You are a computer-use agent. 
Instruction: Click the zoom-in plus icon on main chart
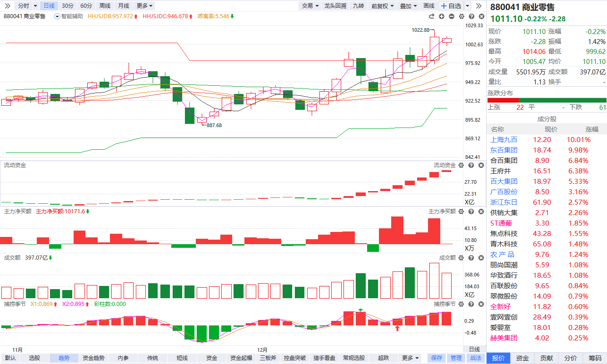(442, 16)
